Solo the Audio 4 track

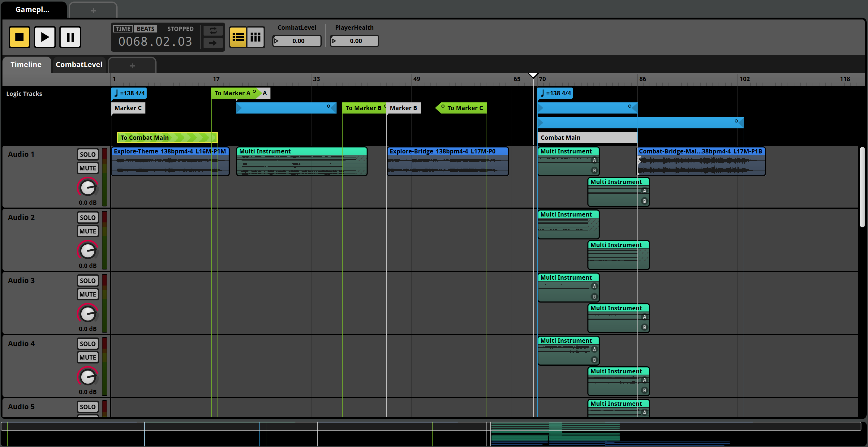[x=88, y=344]
